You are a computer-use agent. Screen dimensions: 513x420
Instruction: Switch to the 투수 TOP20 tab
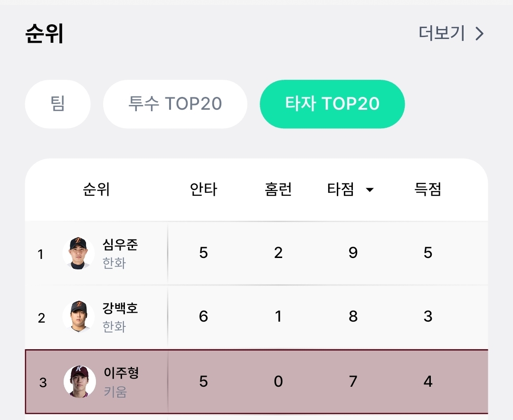click(x=175, y=104)
